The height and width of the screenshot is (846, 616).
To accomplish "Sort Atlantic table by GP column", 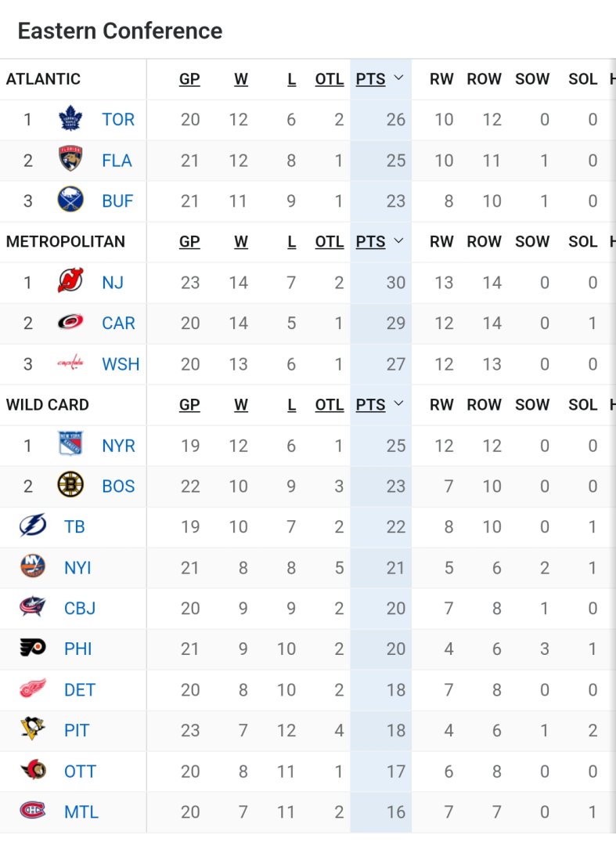I will click(x=189, y=79).
